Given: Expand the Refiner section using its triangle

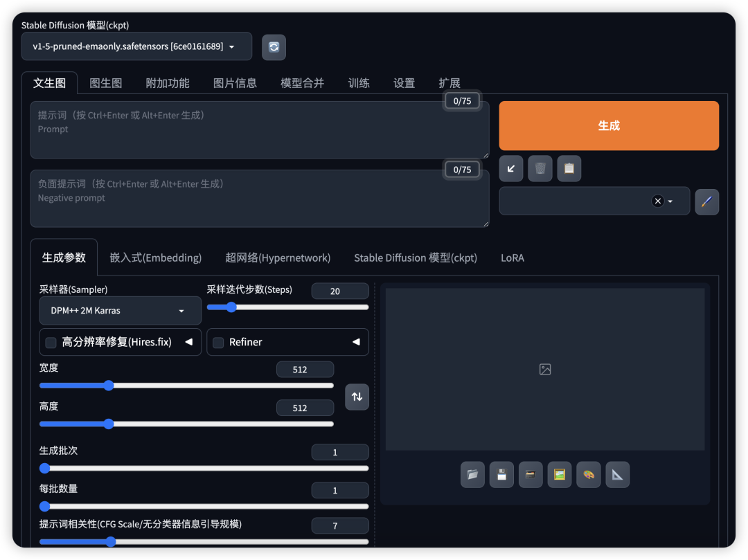Looking at the screenshot, I should coord(356,342).
